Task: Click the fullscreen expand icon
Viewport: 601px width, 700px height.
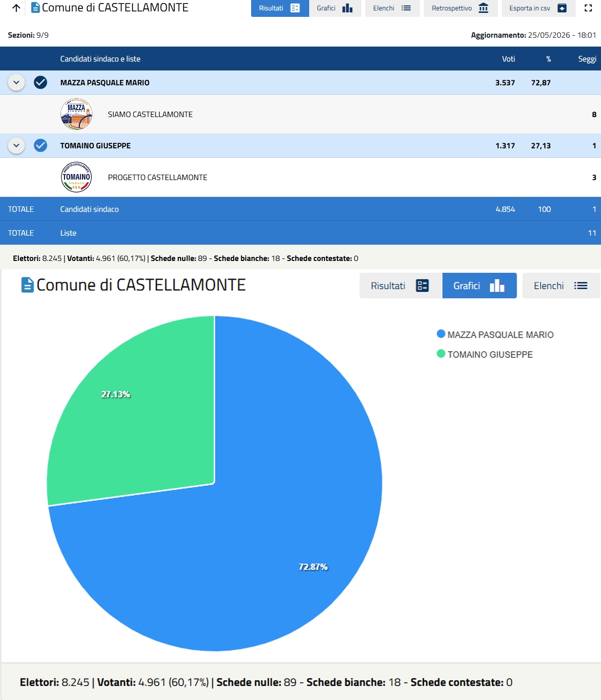Action: click(x=588, y=8)
